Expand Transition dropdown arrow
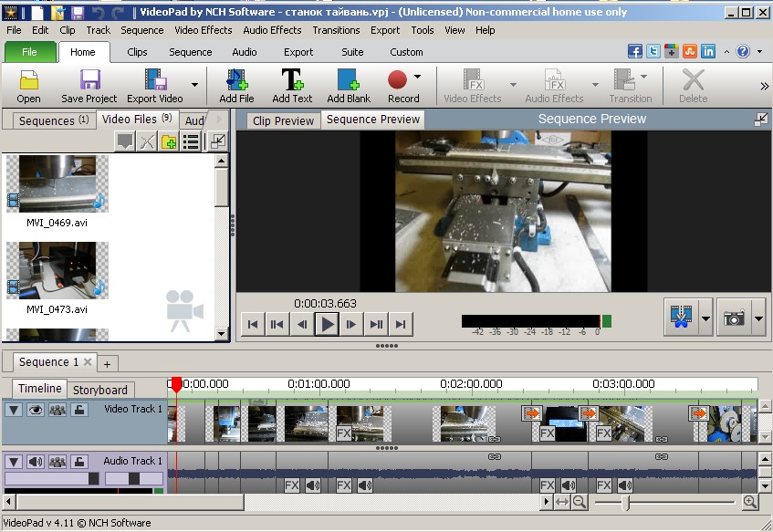The image size is (773, 532). pyautogui.click(x=643, y=77)
